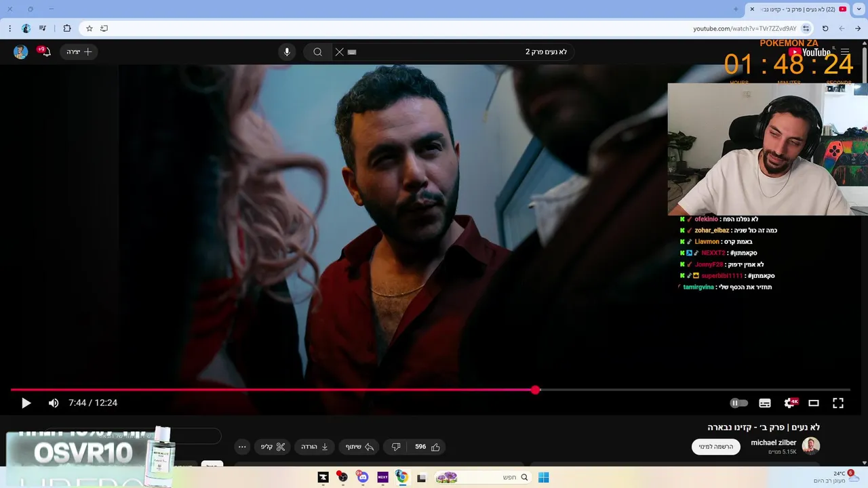Mute the video volume speaker icon

[54, 403]
